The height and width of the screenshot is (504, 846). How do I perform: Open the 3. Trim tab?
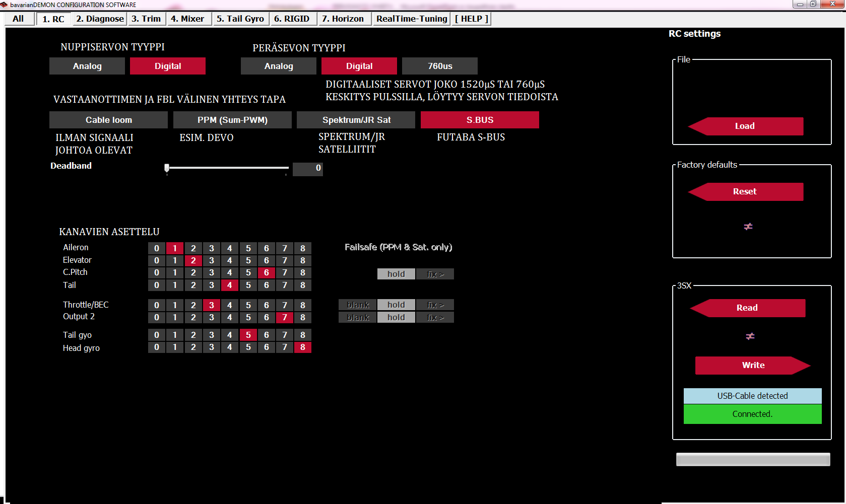(x=146, y=19)
